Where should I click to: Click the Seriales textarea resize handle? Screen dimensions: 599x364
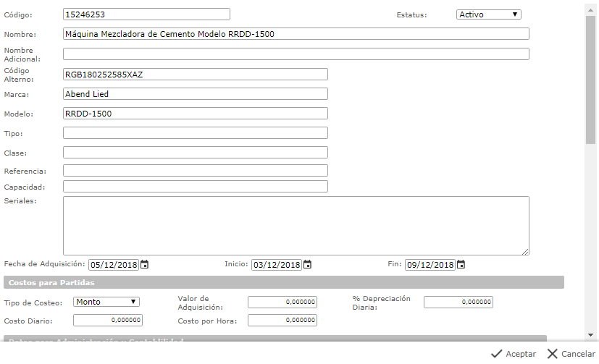(526, 252)
